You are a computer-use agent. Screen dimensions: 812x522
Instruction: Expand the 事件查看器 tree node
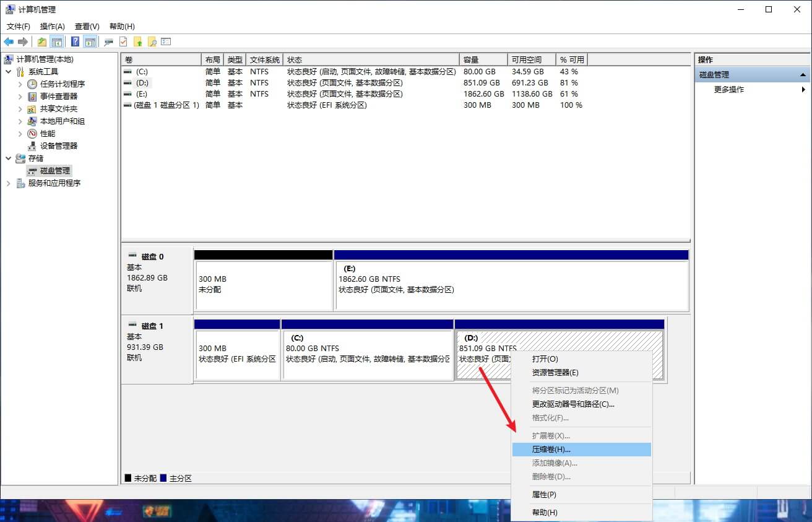20,96
